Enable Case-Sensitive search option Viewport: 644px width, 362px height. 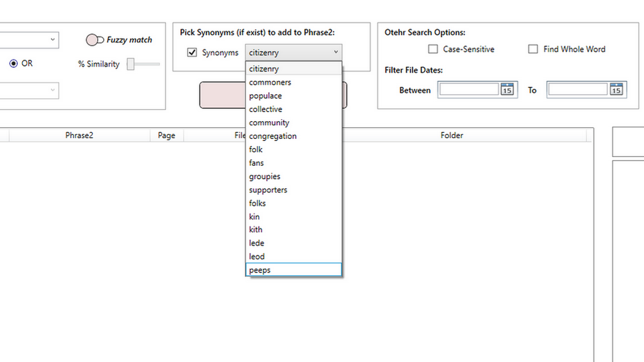coord(433,49)
